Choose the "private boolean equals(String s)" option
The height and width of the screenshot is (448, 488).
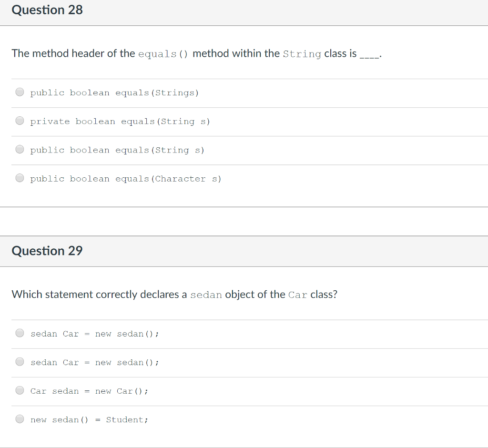point(20,121)
